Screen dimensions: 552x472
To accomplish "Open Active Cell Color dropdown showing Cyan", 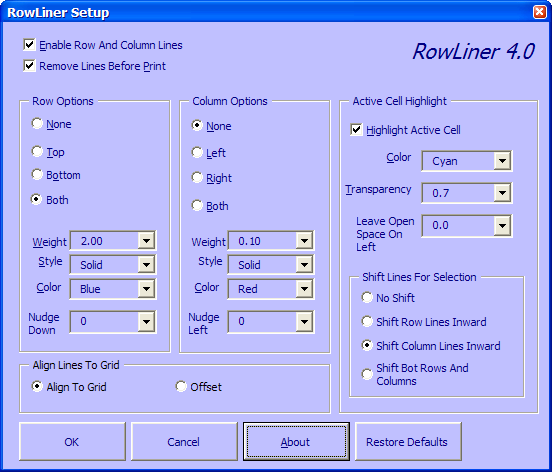I will tap(502, 161).
